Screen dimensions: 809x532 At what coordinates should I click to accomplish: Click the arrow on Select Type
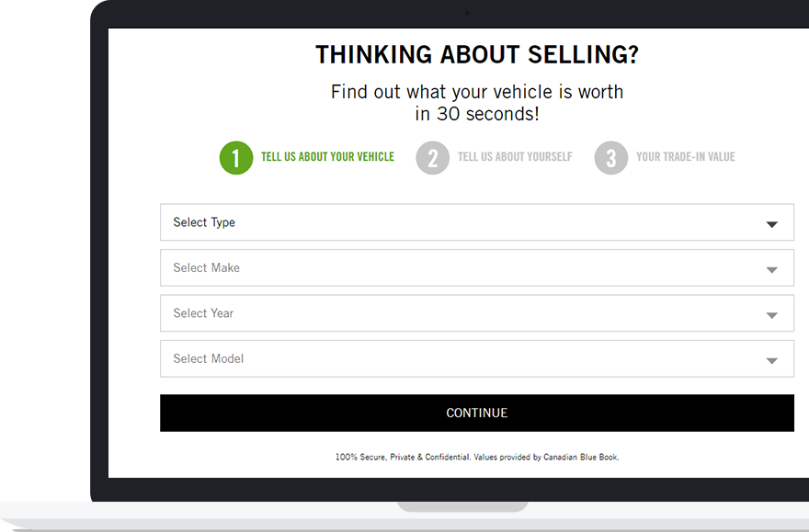click(772, 224)
